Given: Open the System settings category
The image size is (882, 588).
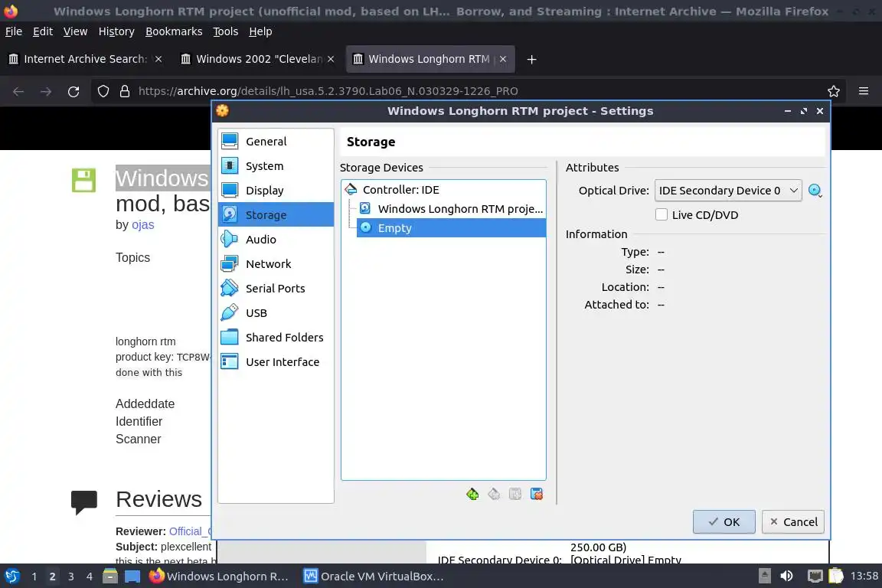Looking at the screenshot, I should [x=276, y=166].
